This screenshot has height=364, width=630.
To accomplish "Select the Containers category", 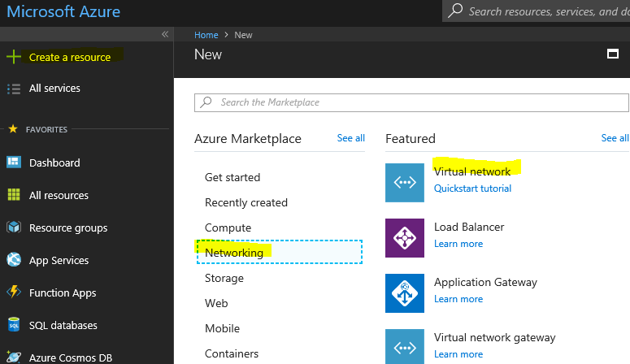I will 232,353.
